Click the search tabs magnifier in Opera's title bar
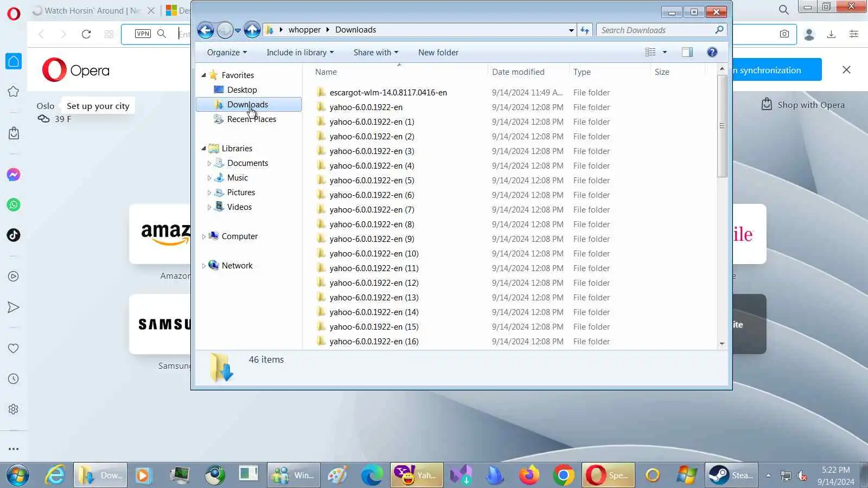Viewport: 868px width, 488px height. 784,10
